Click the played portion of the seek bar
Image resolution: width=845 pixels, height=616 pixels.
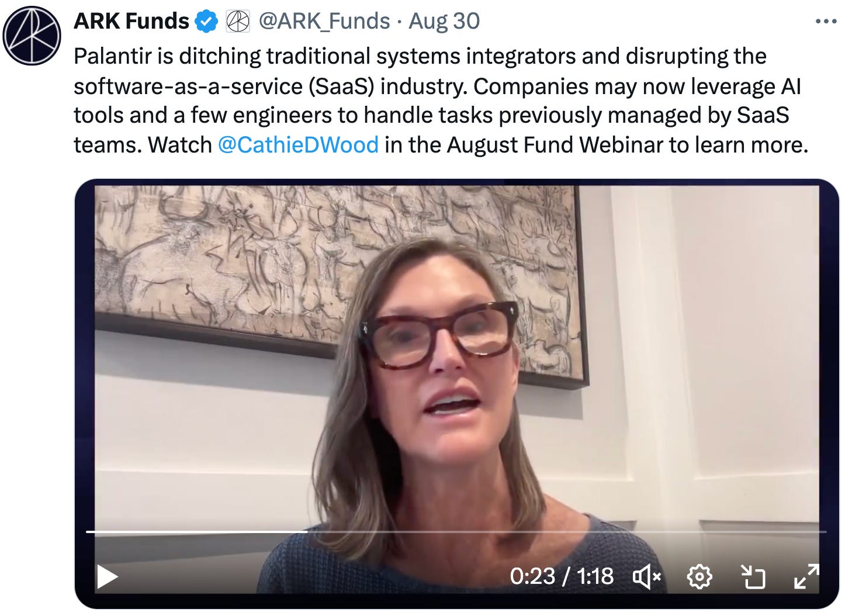pyautogui.click(x=197, y=532)
